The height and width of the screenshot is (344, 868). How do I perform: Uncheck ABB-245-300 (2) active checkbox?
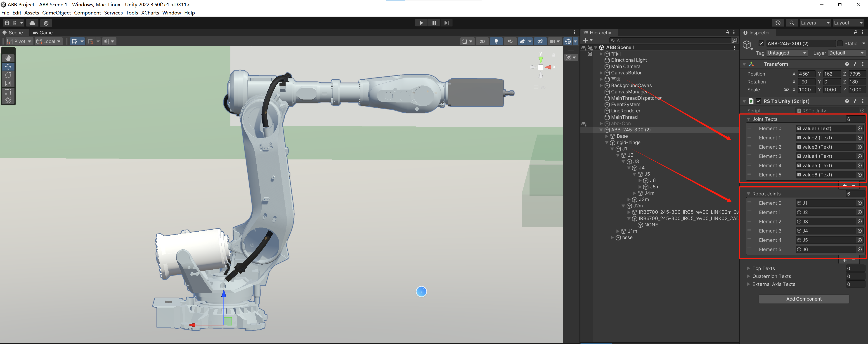tap(761, 43)
